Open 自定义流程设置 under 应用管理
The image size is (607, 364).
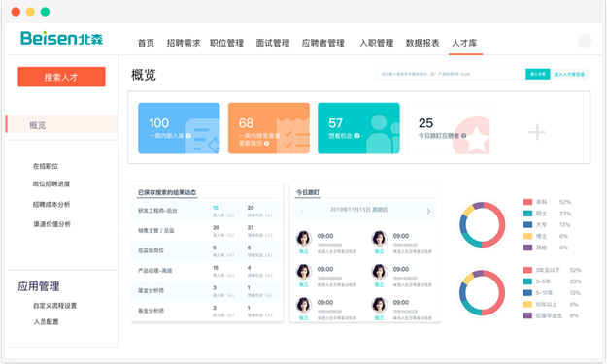click(x=55, y=306)
